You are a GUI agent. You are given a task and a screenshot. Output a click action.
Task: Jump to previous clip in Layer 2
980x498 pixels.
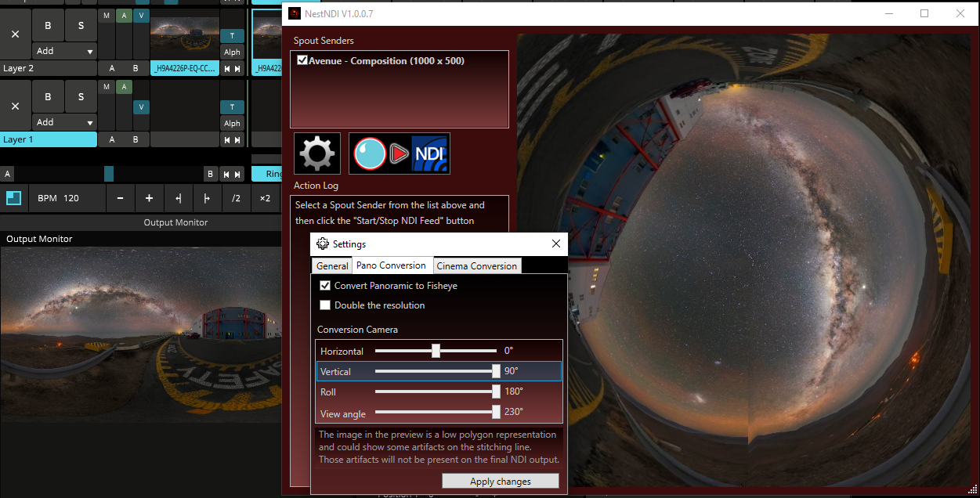228,69
